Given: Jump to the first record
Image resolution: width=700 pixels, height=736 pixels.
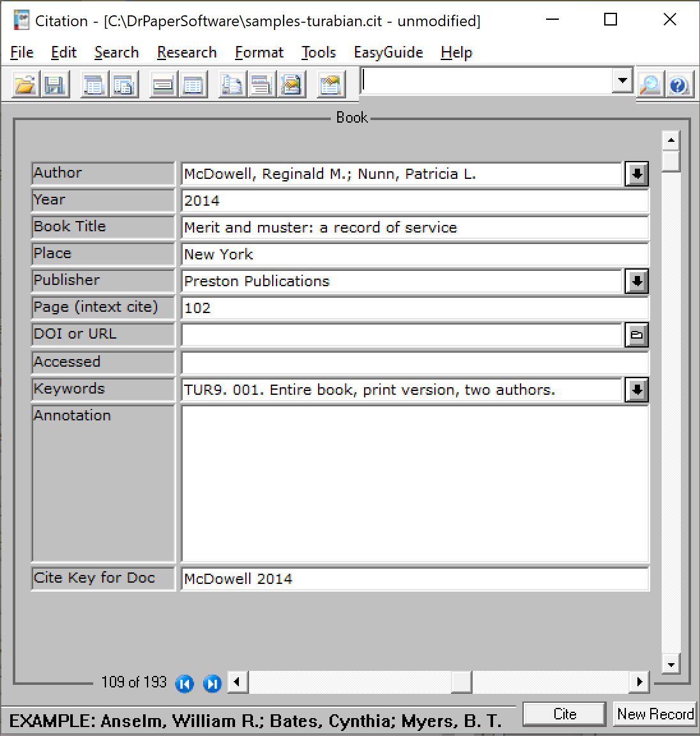Looking at the screenshot, I should tap(184, 684).
